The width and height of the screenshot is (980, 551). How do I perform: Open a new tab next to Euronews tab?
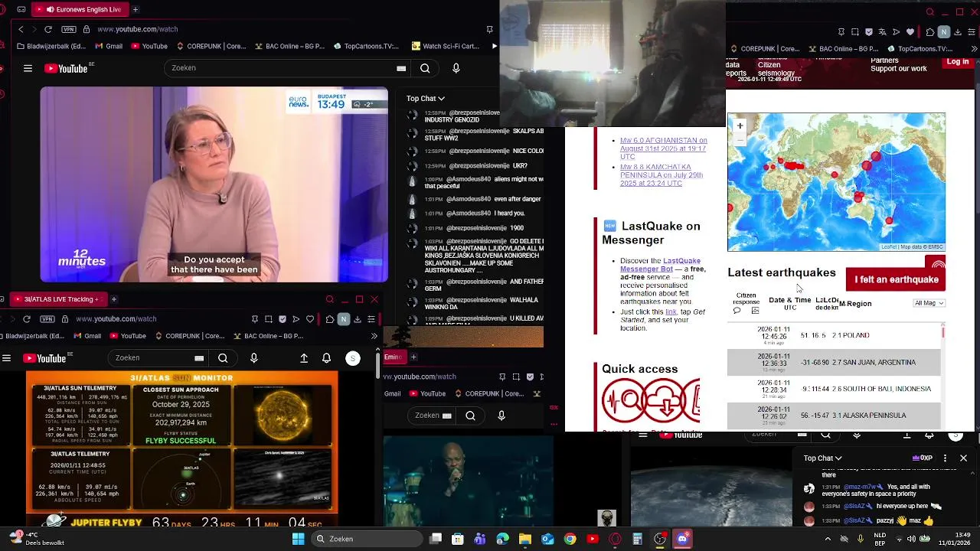(136, 9)
